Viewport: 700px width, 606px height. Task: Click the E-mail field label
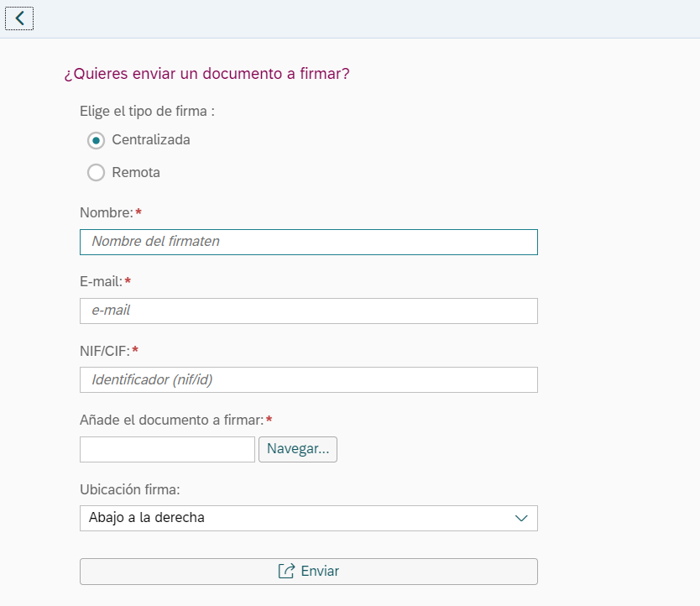pos(102,281)
